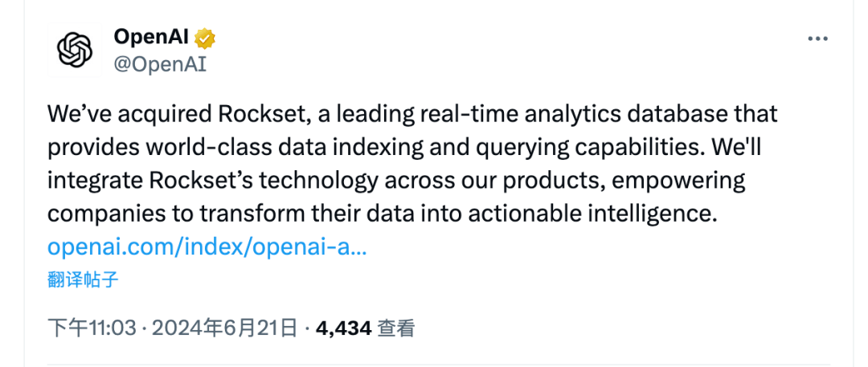This screenshot has width=868, height=367.
Task: Click 翻译帖子 to translate the post
Action: 83,279
